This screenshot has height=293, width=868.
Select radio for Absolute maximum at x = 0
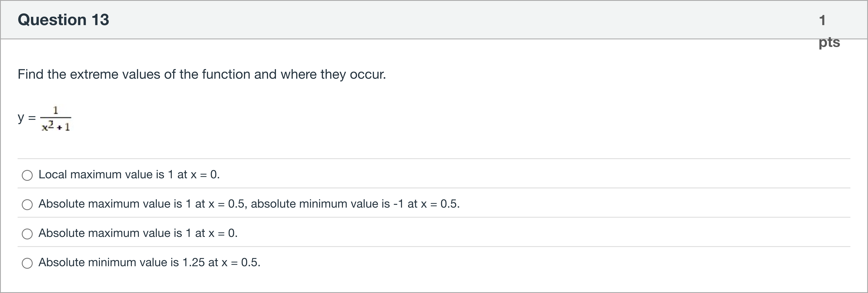point(27,234)
